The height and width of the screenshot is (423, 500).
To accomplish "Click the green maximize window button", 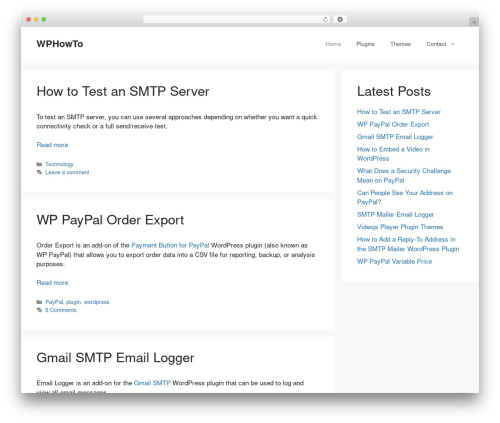I will coord(44,19).
